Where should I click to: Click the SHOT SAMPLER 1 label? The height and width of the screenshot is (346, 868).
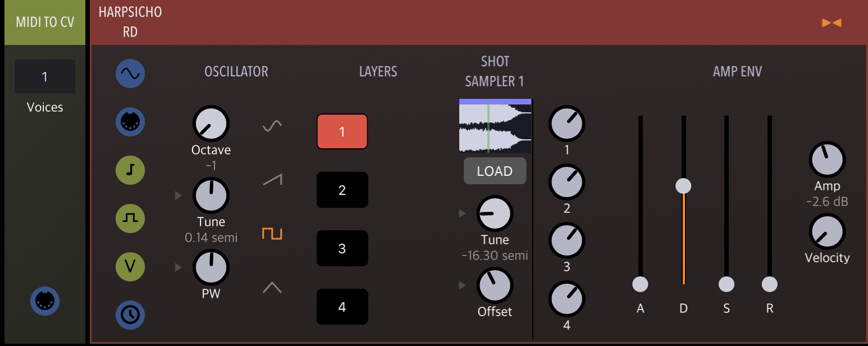point(495,71)
